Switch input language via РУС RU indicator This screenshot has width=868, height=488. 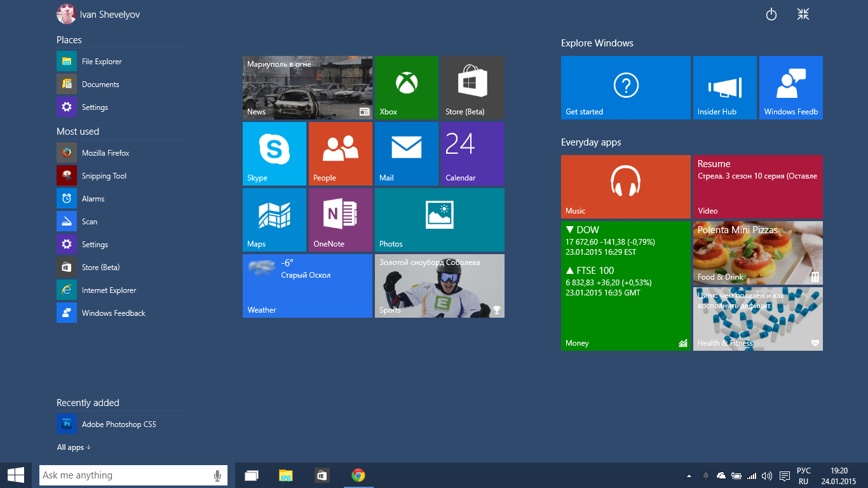tap(804, 476)
